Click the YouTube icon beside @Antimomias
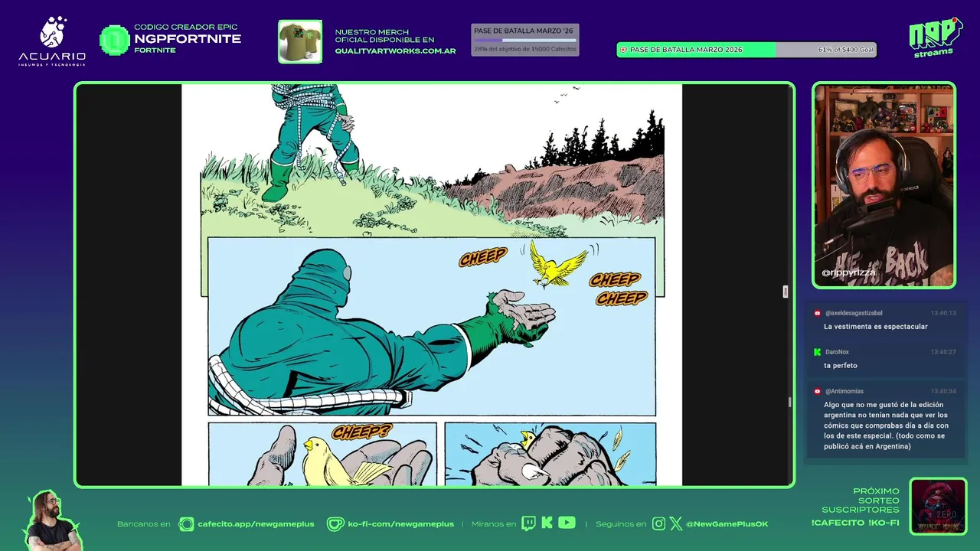 coord(818,391)
